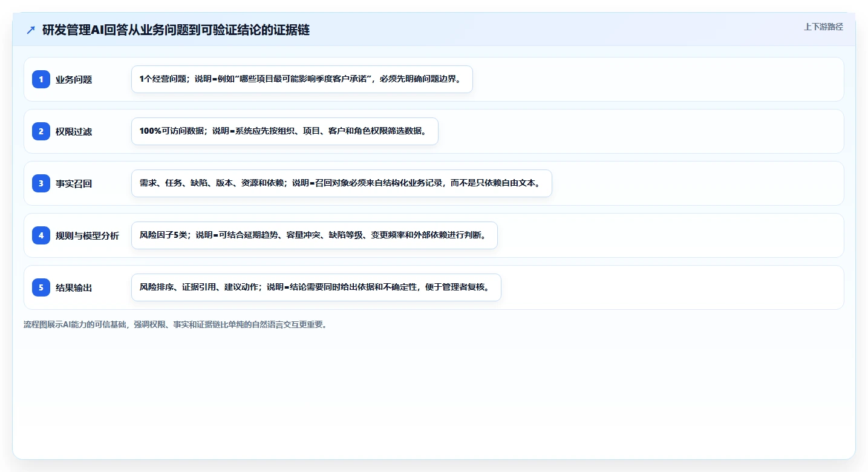Screen dimensions: 868x472
Task: Select step number 5 badge
Action: click(41, 287)
